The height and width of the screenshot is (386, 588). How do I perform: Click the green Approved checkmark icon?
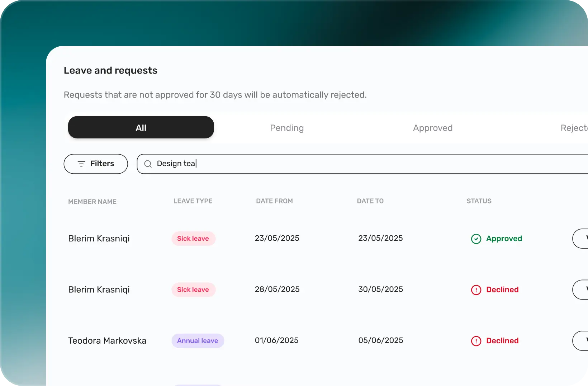[x=476, y=239]
